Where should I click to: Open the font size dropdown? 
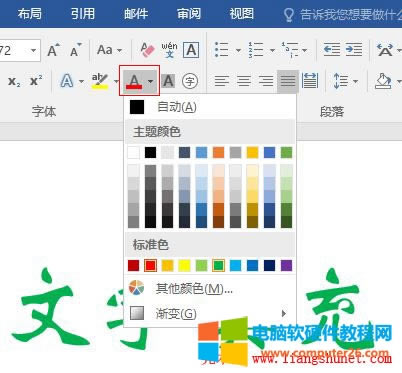pos(33,51)
